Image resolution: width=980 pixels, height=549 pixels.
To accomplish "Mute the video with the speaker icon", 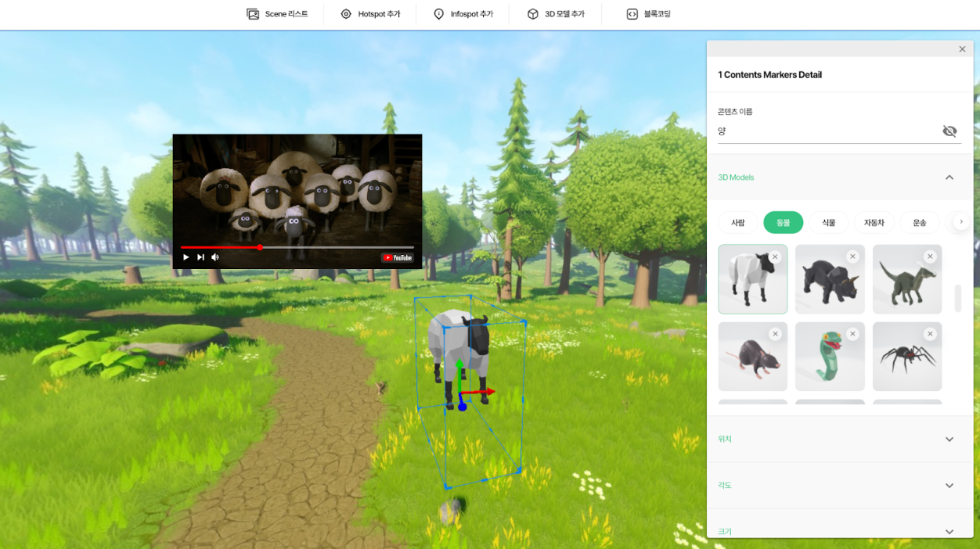I will (x=215, y=257).
